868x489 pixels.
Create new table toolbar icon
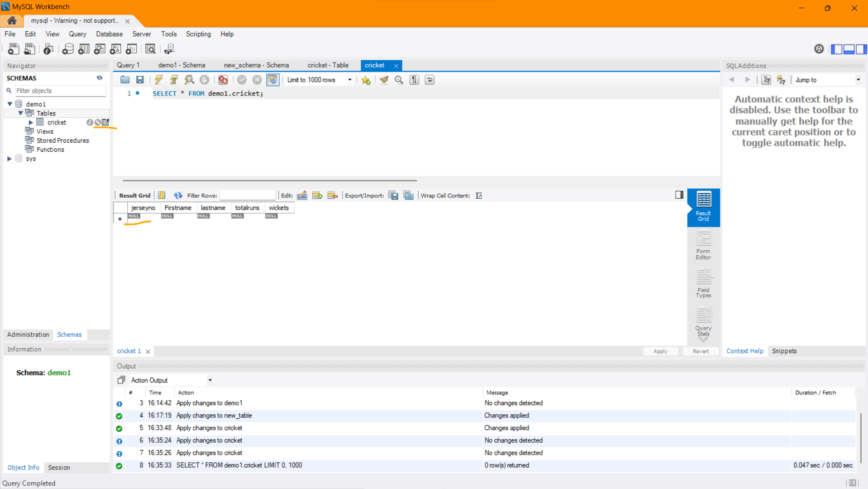(84, 49)
